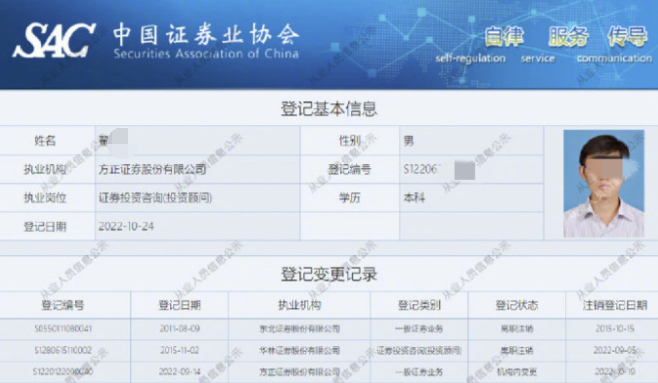Click the 机构内变更 status cell
This screenshot has height=383, width=658.
(517, 372)
